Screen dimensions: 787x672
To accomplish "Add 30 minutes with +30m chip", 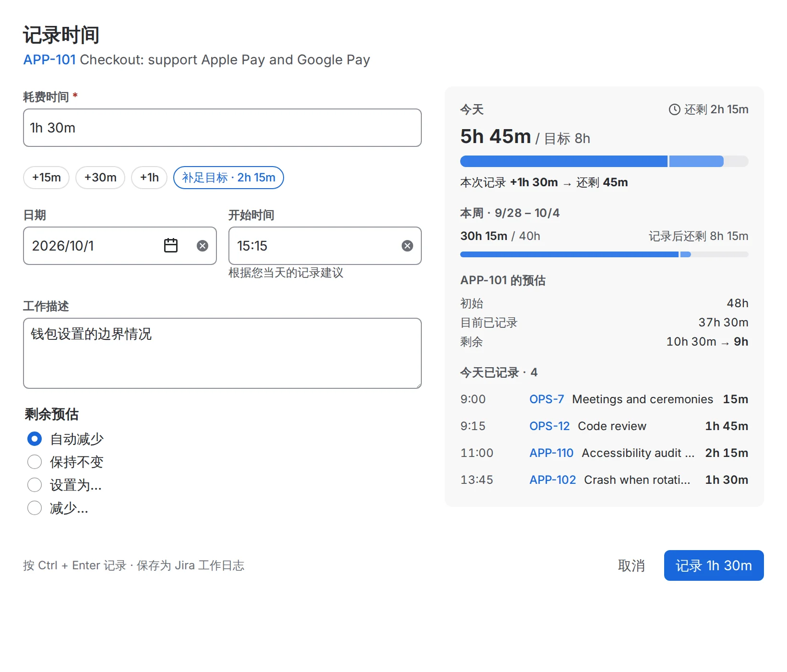I will pos(100,178).
